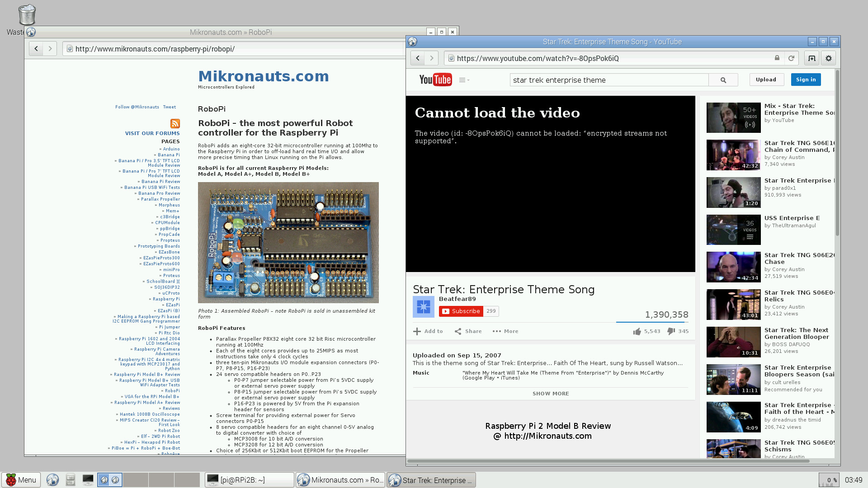Click the Sign in button
This screenshot has width=868, height=488.
tap(806, 80)
